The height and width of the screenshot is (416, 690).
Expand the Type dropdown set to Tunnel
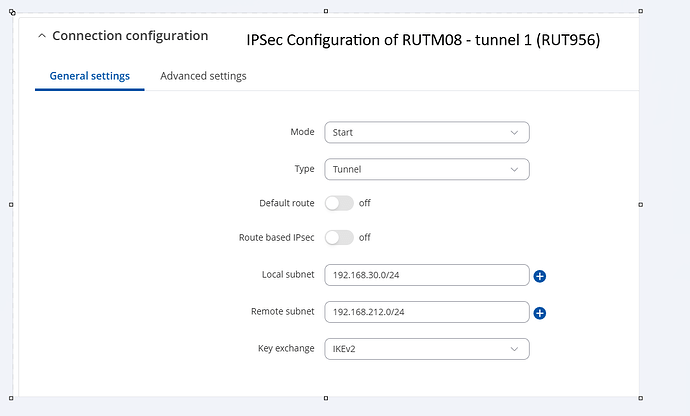click(x=427, y=170)
